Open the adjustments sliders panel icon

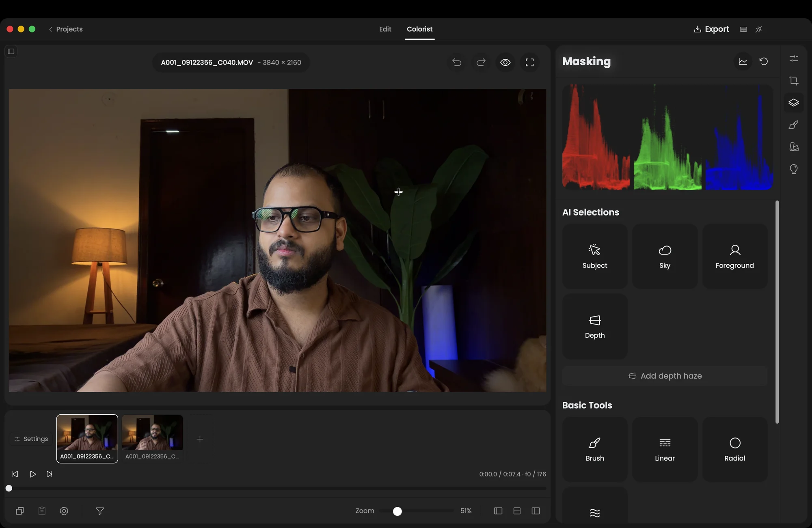794,59
